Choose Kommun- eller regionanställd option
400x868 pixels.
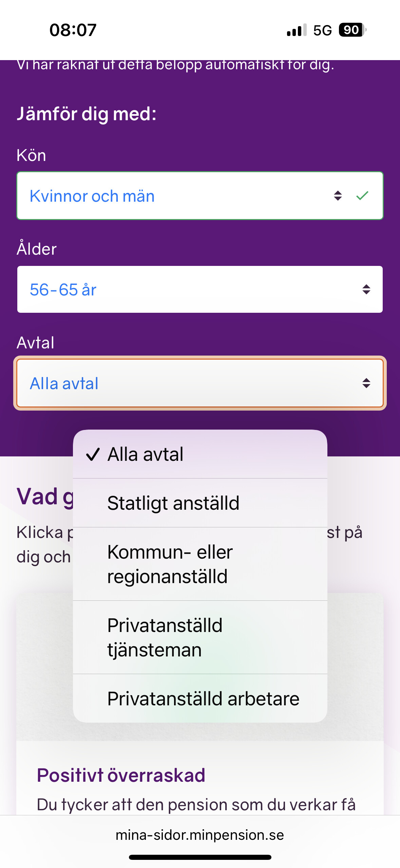click(200, 564)
